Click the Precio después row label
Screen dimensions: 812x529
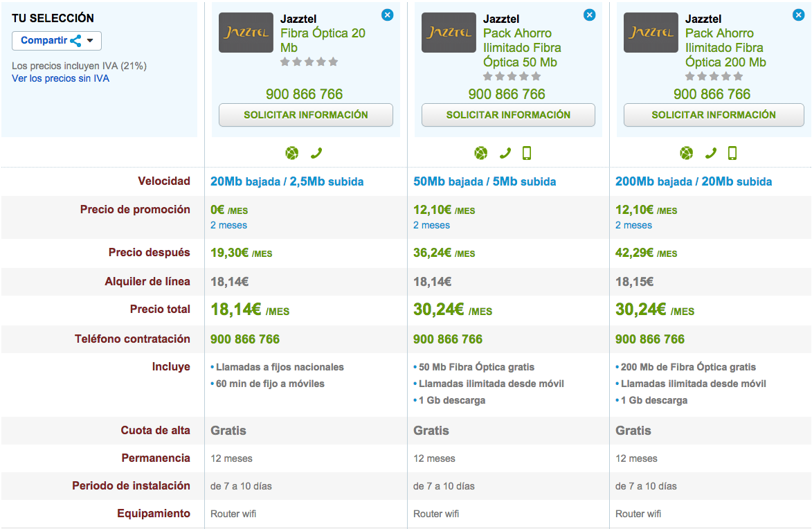pyautogui.click(x=149, y=253)
